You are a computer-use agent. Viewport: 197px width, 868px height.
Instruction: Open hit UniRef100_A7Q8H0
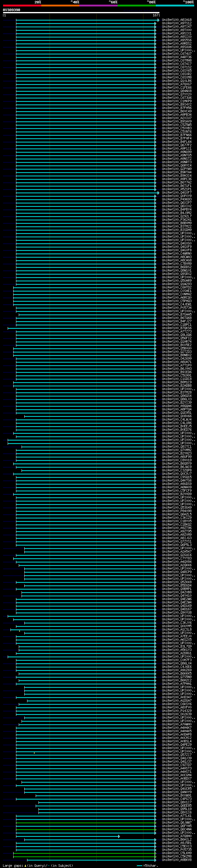pyautogui.click(x=176, y=836)
